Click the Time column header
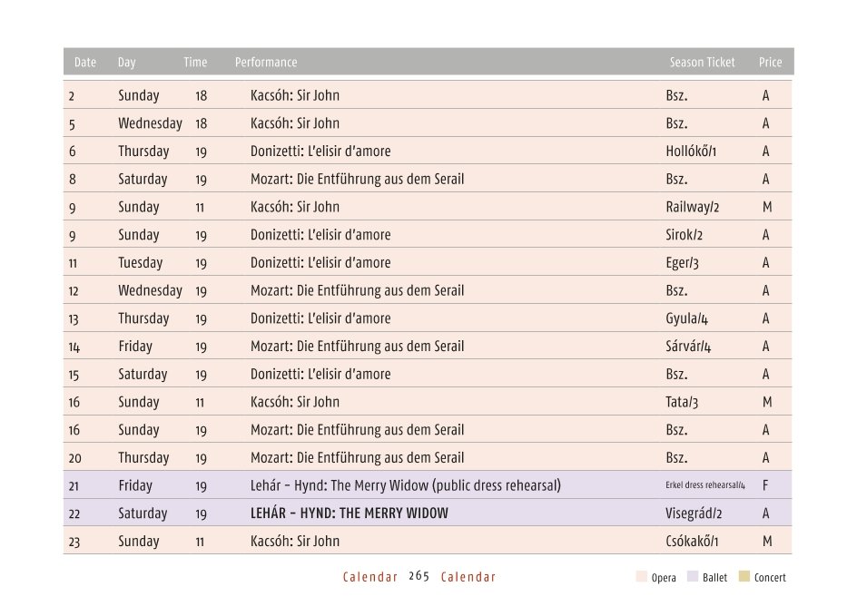The width and height of the screenshot is (857, 616). [195, 63]
